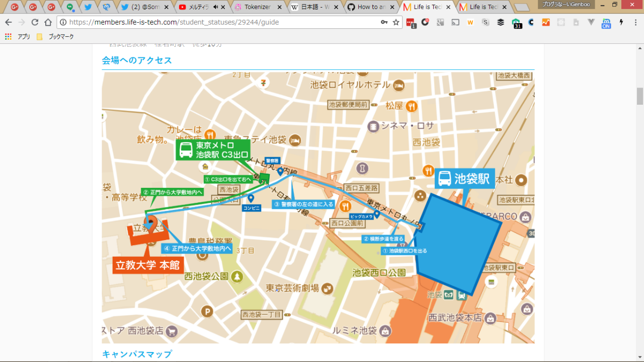
Task: Click the reload page button
Action: click(35, 22)
